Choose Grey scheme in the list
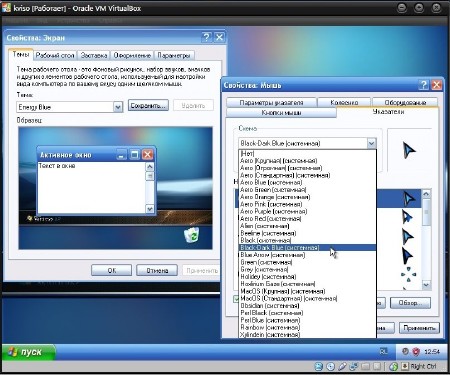The width and height of the screenshot is (450, 375). coord(307,269)
